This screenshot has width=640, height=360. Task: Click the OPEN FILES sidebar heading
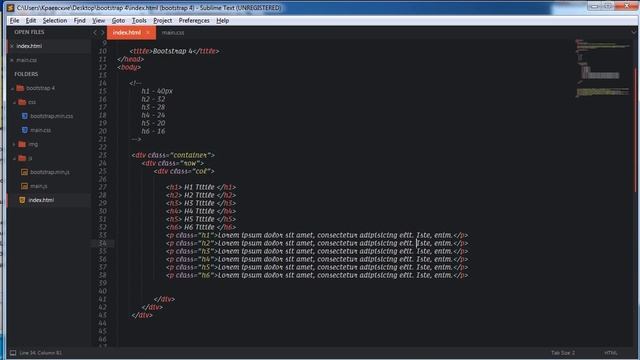click(29, 32)
